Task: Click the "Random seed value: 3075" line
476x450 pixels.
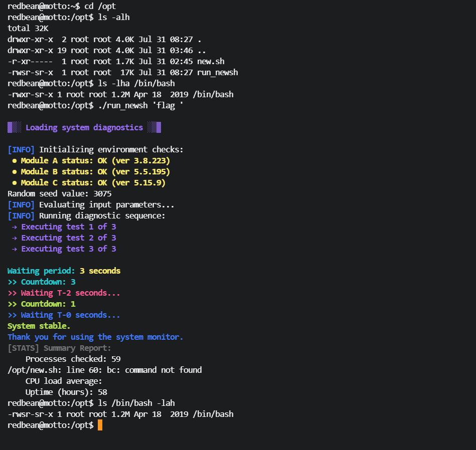Action: pyautogui.click(x=60, y=194)
